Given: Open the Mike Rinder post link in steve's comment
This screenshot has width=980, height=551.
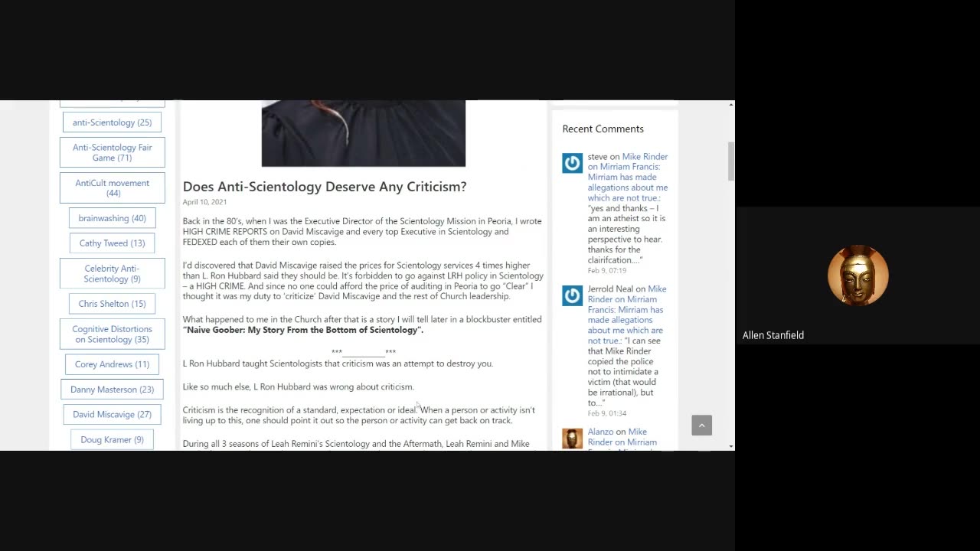Looking at the screenshot, I should point(628,177).
